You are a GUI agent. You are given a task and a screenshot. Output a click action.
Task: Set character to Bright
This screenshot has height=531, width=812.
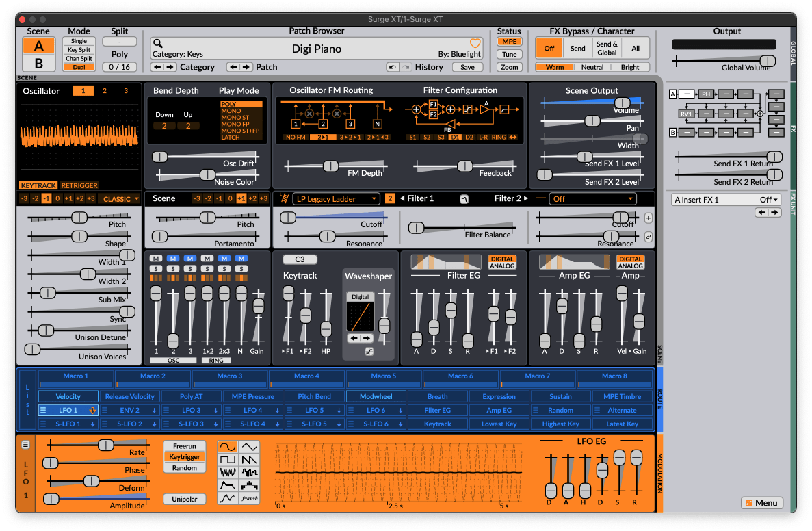630,67
